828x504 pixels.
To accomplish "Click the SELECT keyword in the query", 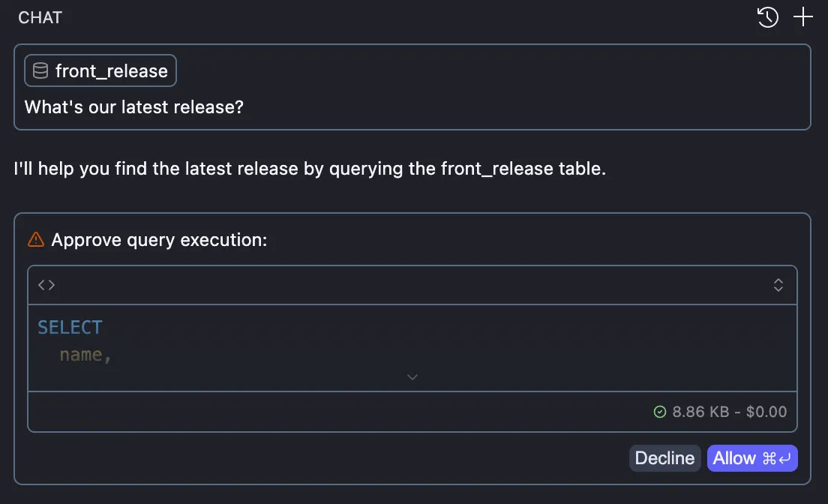I will click(x=70, y=328).
